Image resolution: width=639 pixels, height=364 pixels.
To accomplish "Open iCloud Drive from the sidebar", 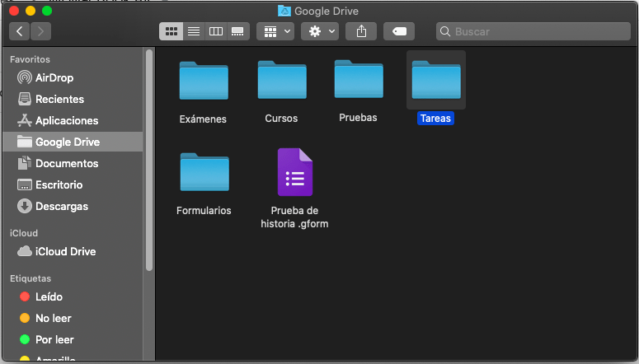I will (x=65, y=251).
